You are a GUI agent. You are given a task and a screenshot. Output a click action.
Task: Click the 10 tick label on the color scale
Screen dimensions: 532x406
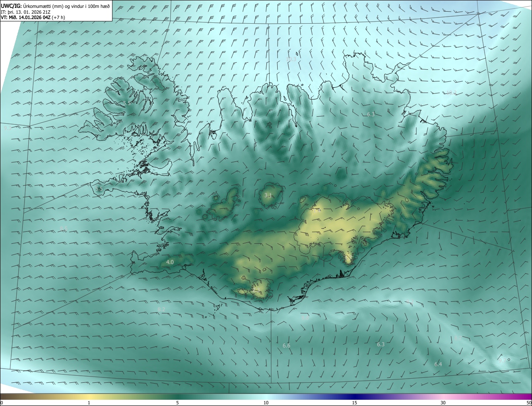[266, 403]
